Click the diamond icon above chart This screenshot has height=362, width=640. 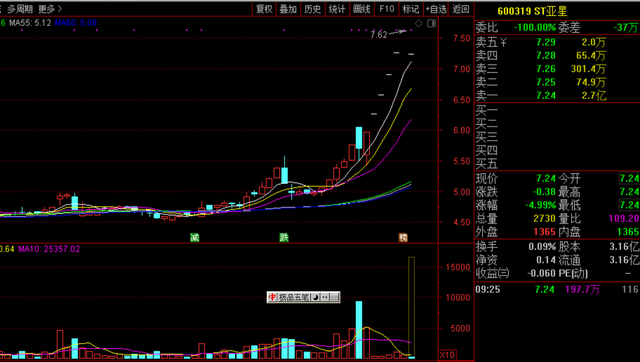[x=418, y=23]
